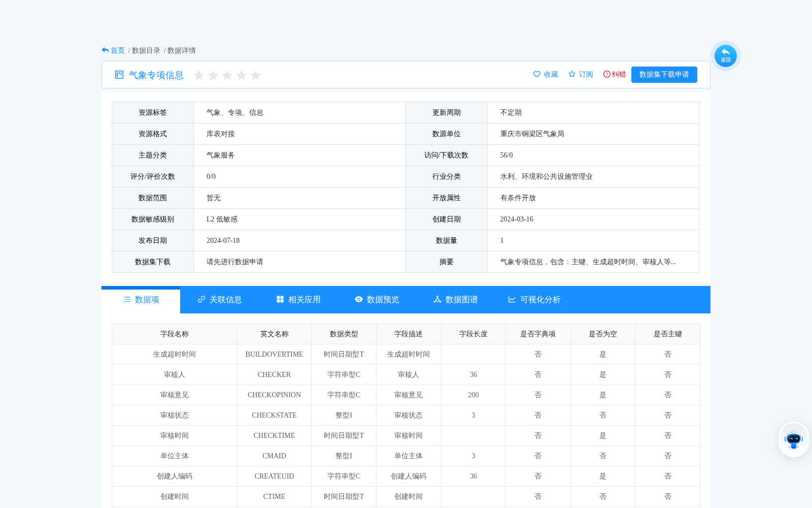This screenshot has width=812, height=508.
Task: Open the 相关应用 tab
Action: (298, 300)
